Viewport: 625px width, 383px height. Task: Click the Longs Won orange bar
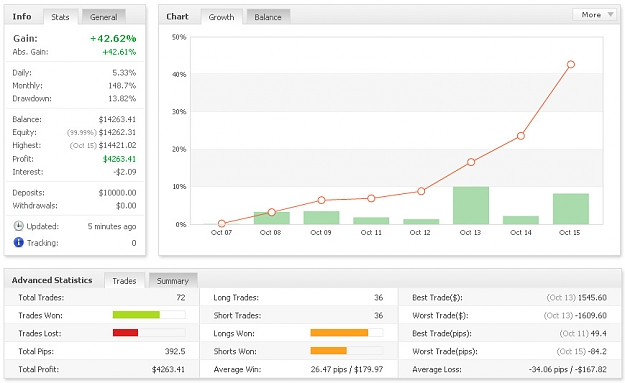tap(339, 332)
